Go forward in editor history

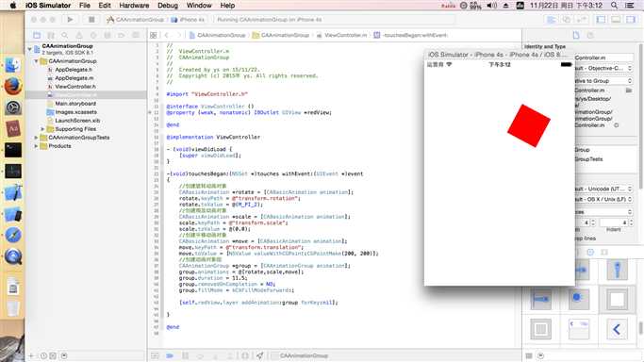[x=178, y=35]
